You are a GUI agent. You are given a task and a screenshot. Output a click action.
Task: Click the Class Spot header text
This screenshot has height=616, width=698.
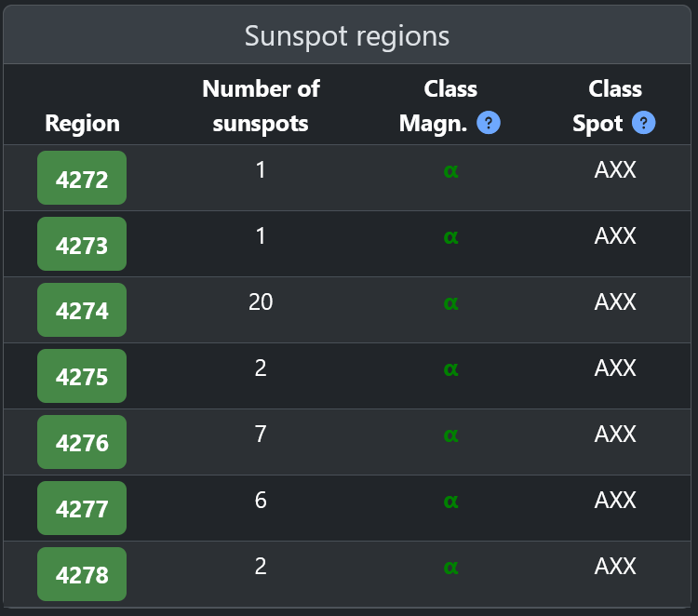tap(600, 106)
